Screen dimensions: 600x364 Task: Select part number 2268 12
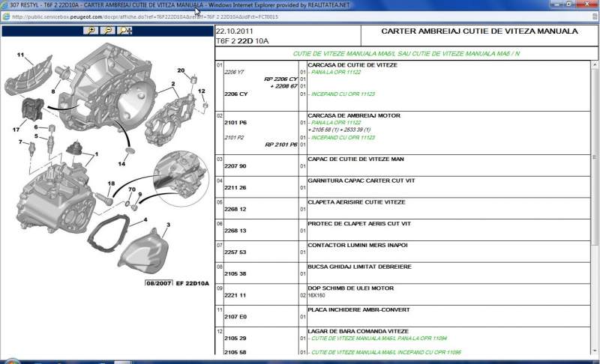(235, 209)
